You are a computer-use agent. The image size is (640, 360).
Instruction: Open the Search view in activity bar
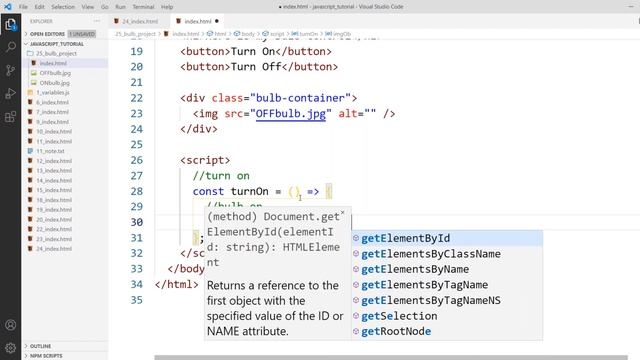click(11, 47)
